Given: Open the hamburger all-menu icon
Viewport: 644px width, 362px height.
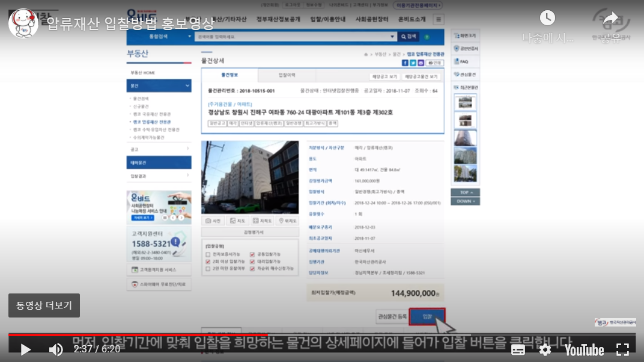Looking at the screenshot, I should pyautogui.click(x=438, y=19).
